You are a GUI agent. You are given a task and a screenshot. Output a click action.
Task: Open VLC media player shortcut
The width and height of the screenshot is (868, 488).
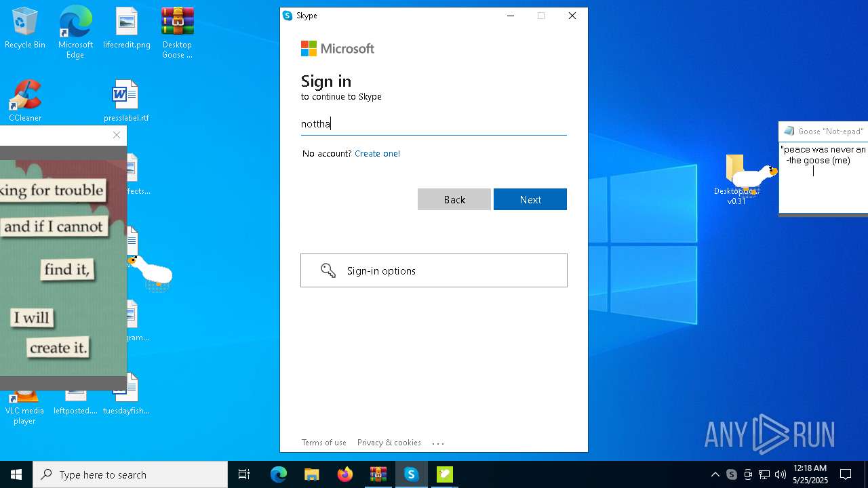click(24, 407)
